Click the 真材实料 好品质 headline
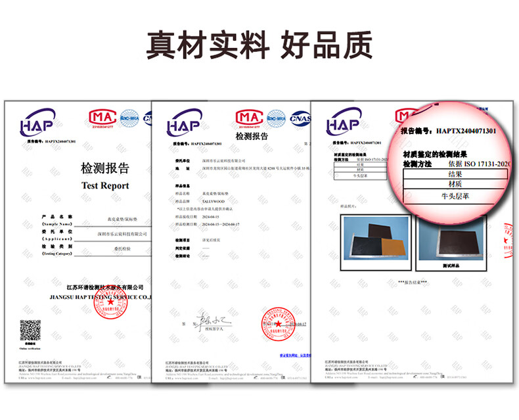The width and height of the screenshot is (519, 420). pos(259,44)
